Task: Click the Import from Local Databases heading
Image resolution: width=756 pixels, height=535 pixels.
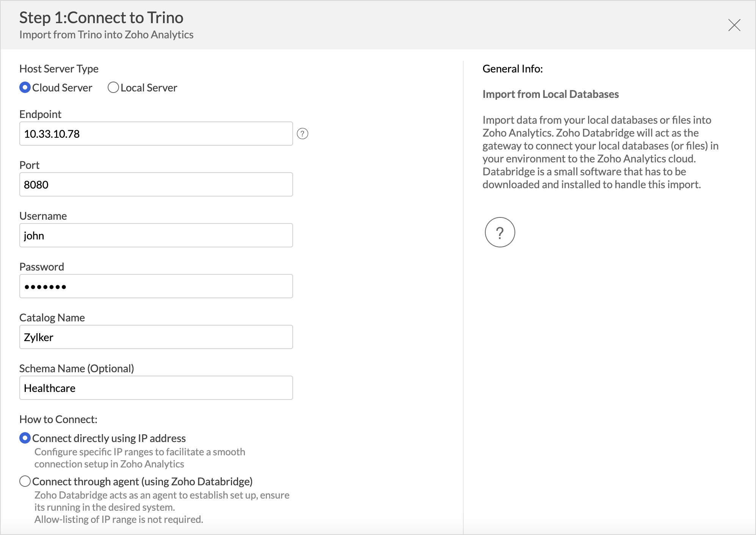Action: pyautogui.click(x=550, y=94)
